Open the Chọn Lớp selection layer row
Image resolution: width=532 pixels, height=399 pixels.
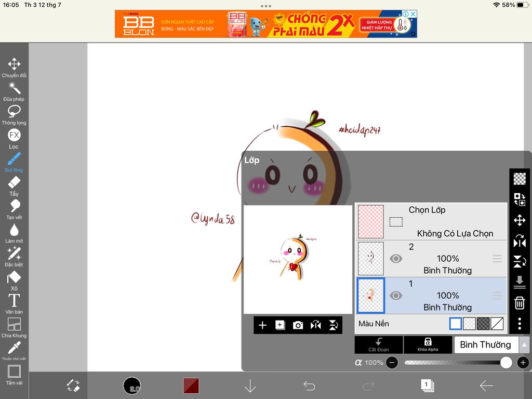pos(431,221)
